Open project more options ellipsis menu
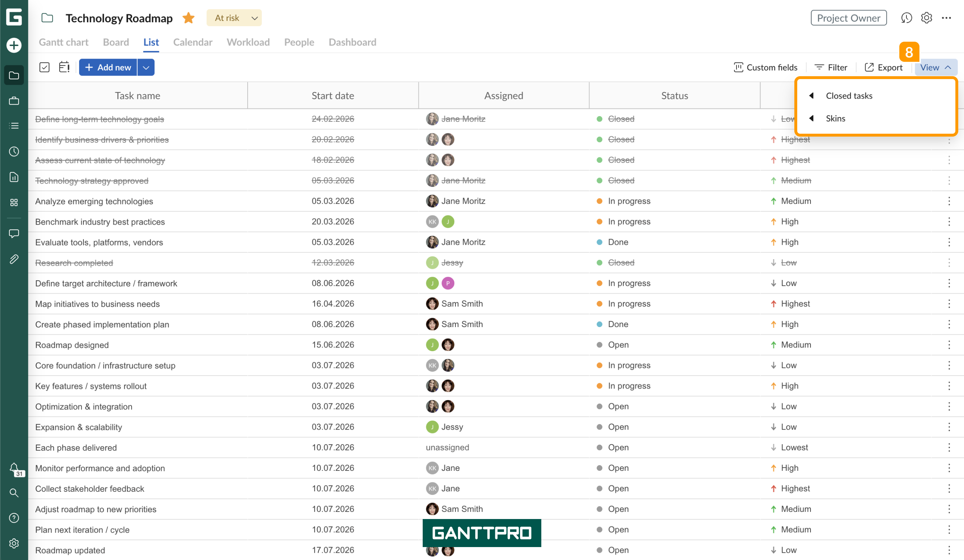The image size is (964, 560). 946,18
